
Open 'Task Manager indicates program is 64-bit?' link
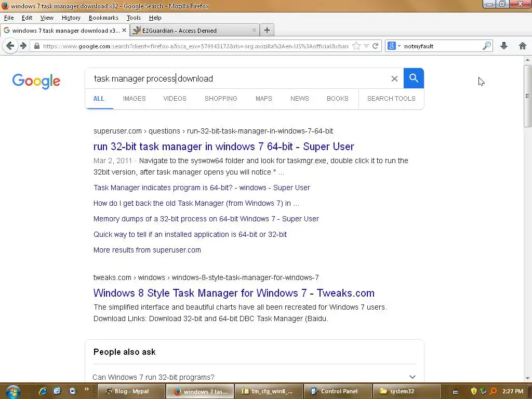coord(202,188)
